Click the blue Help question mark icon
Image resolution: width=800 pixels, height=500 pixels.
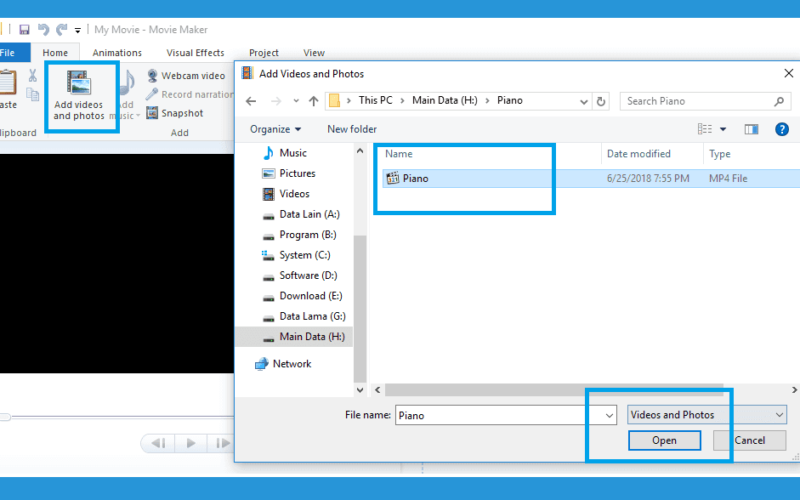[x=782, y=129]
